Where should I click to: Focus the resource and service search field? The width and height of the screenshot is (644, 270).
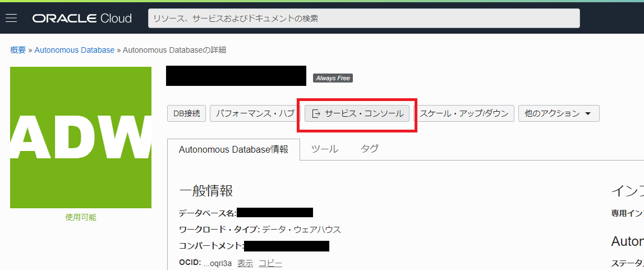pos(364,19)
